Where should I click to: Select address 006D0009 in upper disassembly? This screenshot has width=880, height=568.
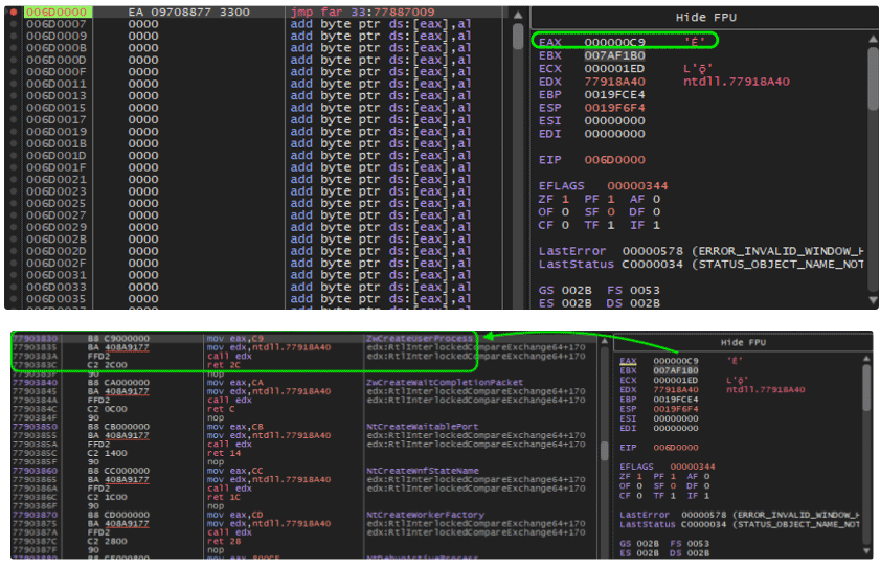56,36
